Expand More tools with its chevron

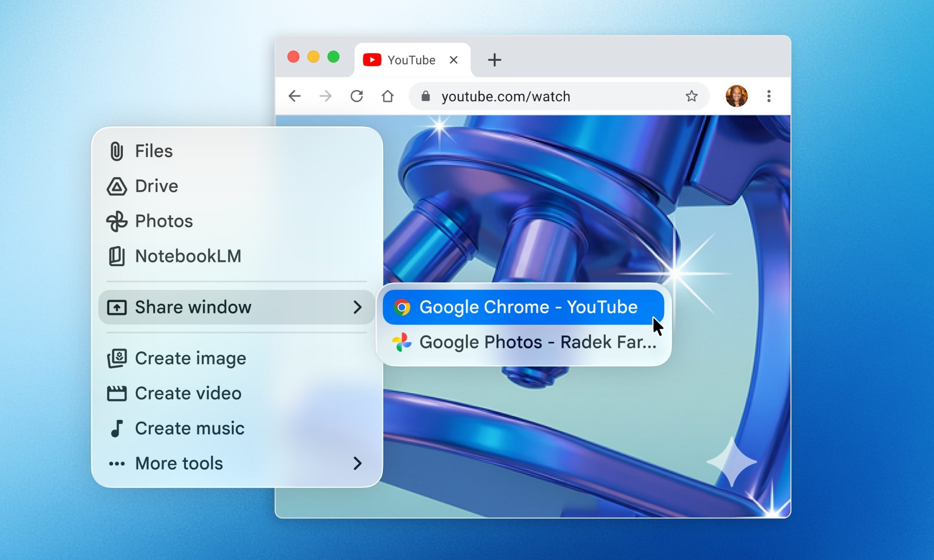click(358, 462)
